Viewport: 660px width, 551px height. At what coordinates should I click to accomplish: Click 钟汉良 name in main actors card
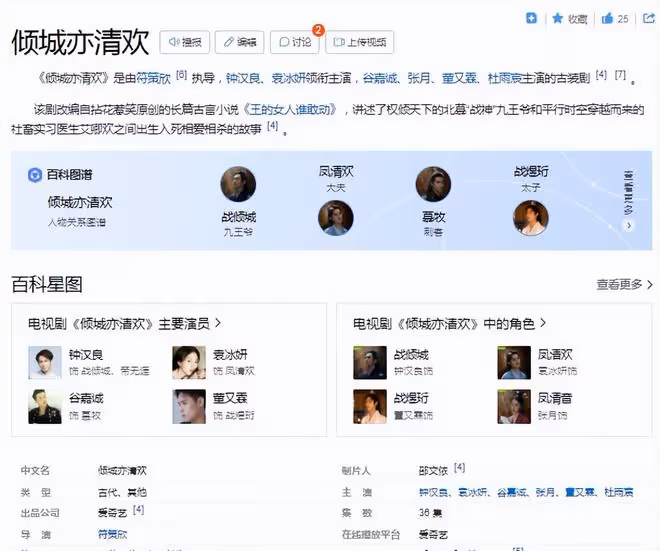86,355
